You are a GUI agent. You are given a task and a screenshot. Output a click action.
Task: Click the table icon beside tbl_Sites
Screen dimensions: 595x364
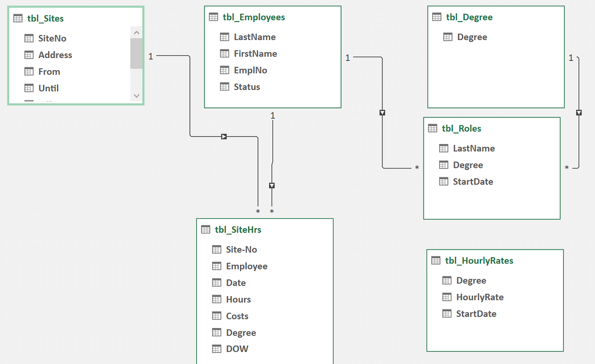19,18
